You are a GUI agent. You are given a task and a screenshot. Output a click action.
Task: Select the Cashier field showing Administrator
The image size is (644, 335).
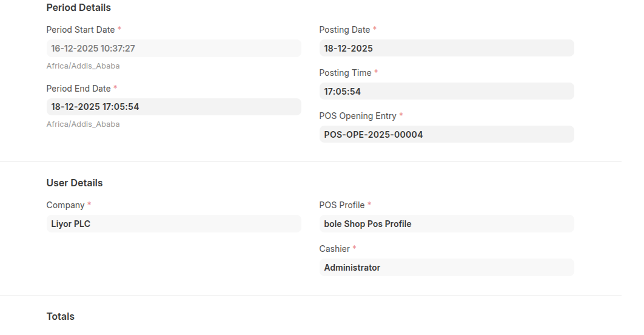point(446,268)
